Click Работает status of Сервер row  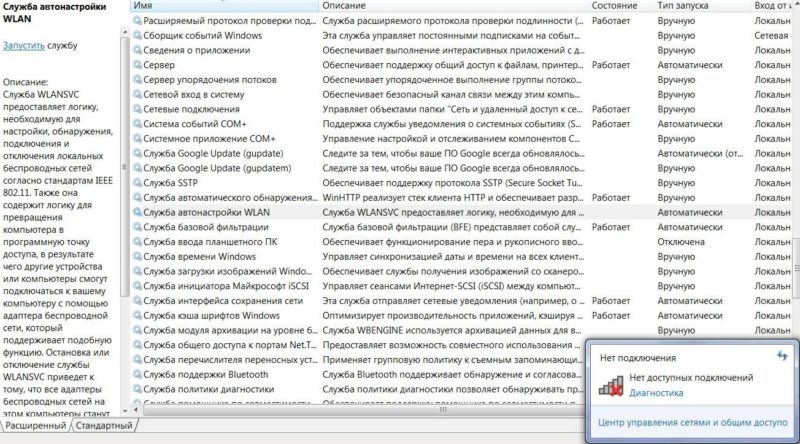pos(611,65)
